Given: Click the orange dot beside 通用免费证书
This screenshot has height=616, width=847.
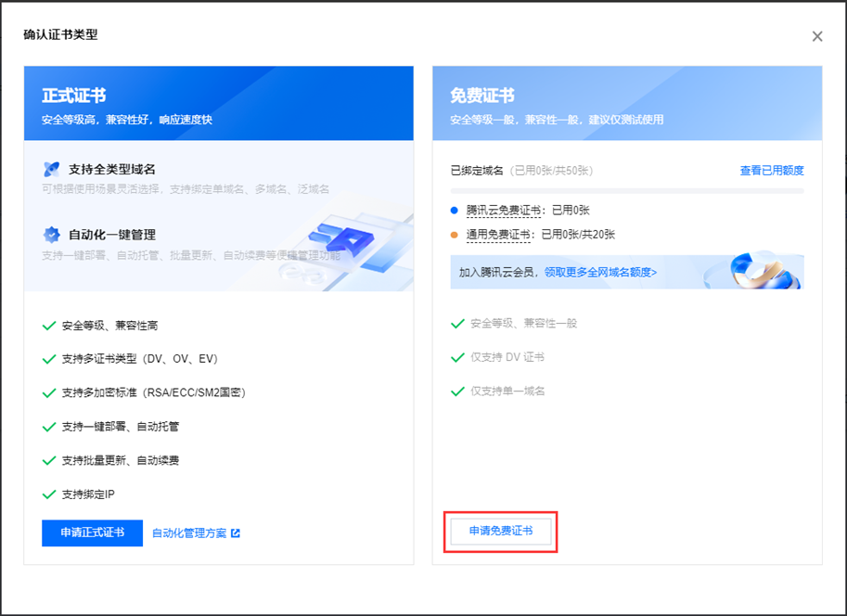Looking at the screenshot, I should [x=455, y=235].
